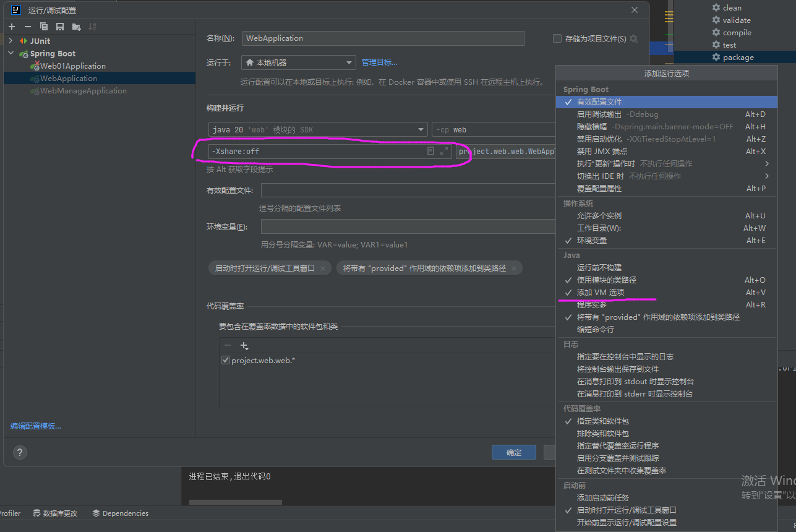Click the Spring Boot group icon
796x532 pixels.
(24, 54)
